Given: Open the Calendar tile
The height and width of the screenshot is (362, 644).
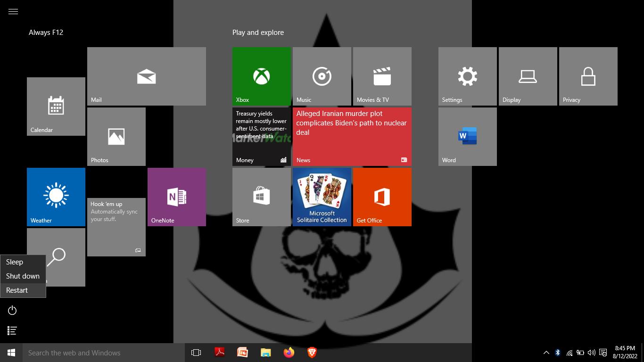Looking at the screenshot, I should click(56, 107).
